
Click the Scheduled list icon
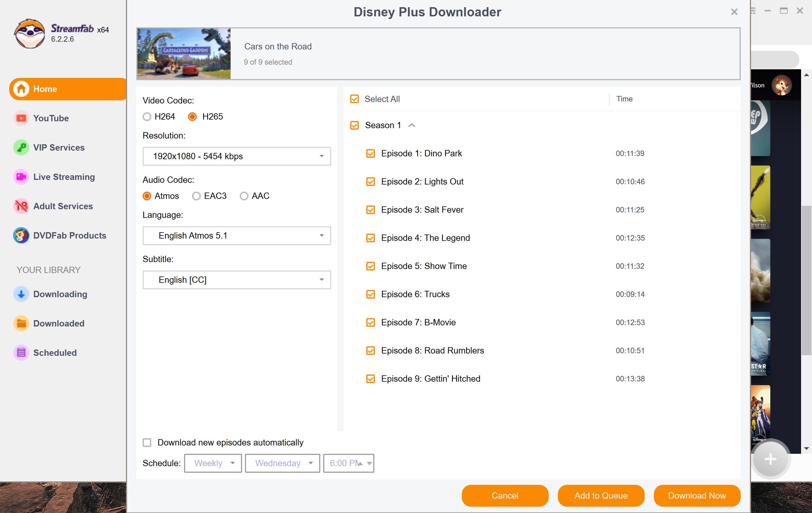click(21, 353)
